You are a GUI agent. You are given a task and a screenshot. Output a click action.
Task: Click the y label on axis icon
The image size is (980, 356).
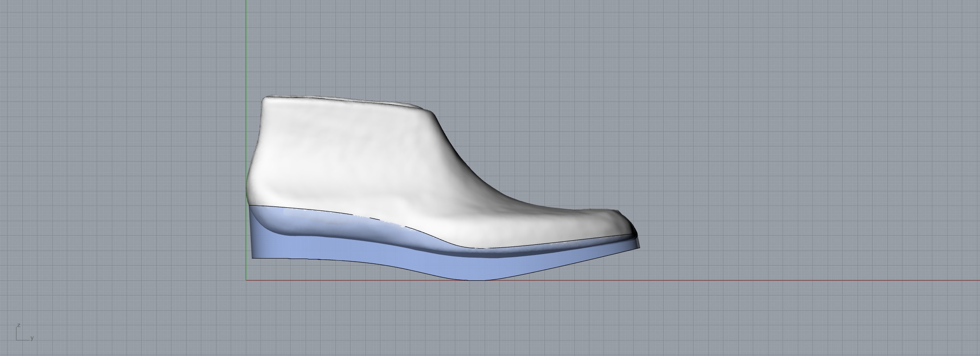pyautogui.click(x=32, y=338)
